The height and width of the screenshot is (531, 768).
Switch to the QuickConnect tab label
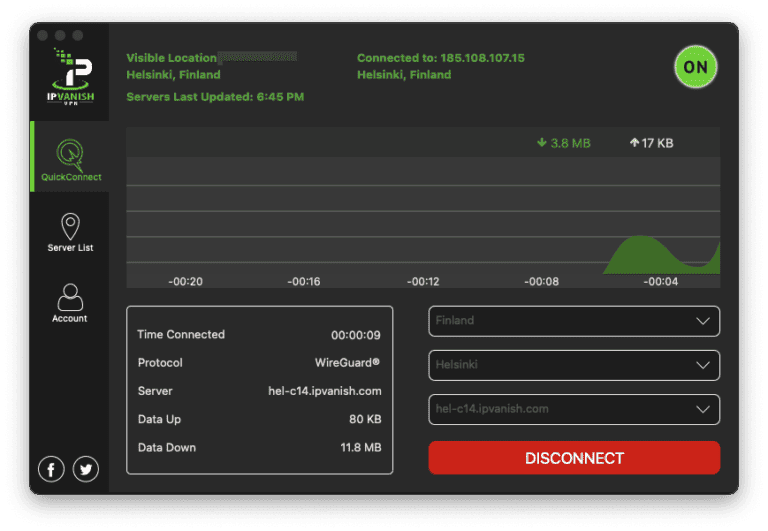click(71, 178)
